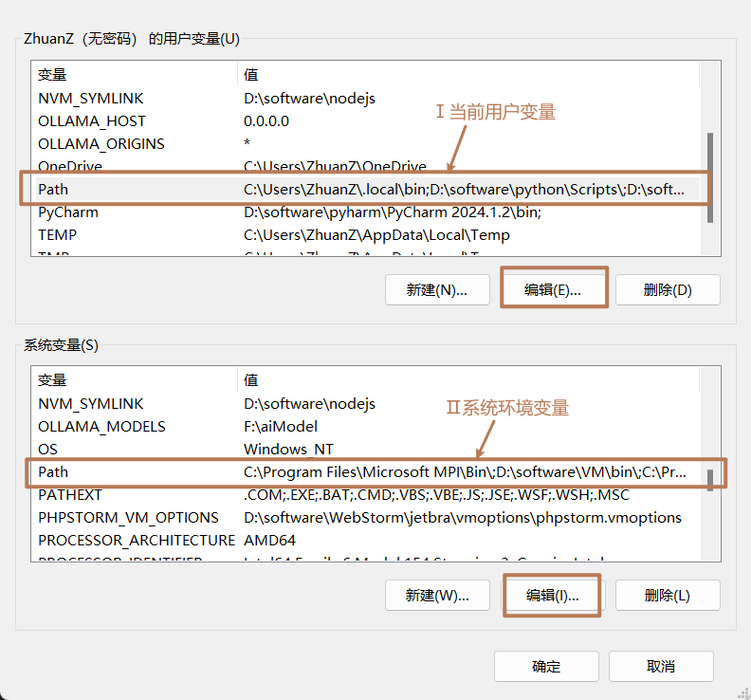Screen dimensions: 751x700
Task: Select user variable OLLAMA_ORIGINS row
Action: (x=368, y=144)
